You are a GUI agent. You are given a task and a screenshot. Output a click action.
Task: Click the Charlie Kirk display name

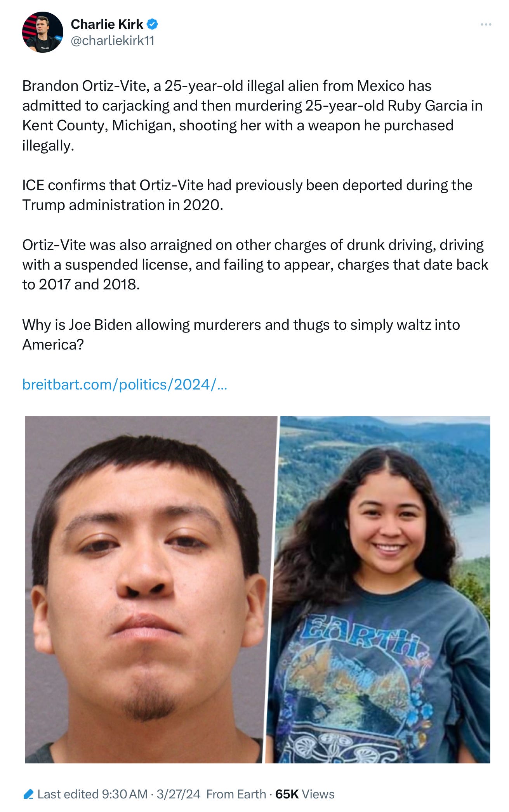point(107,24)
